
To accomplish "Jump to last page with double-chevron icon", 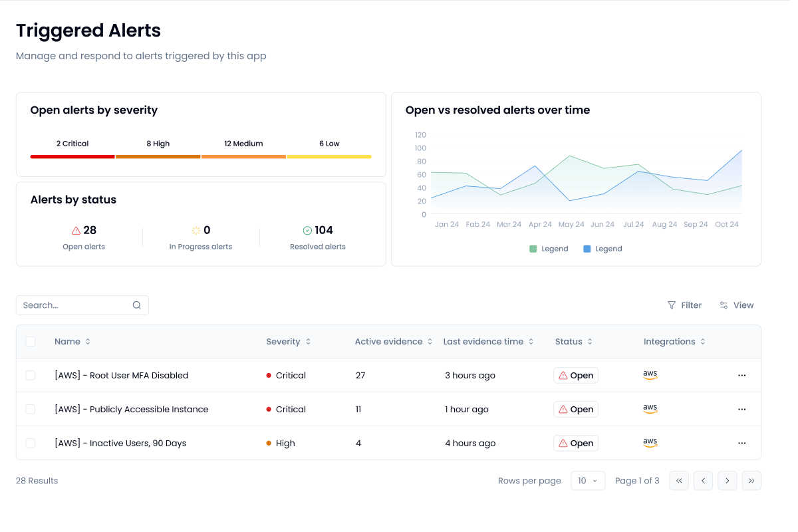I will point(751,480).
